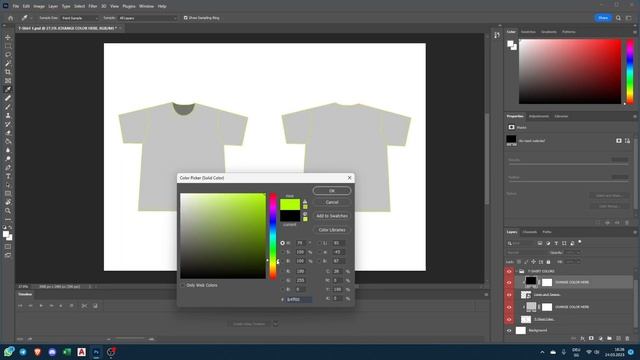Click the scissors split icon in Timeline

(x=84, y=306)
